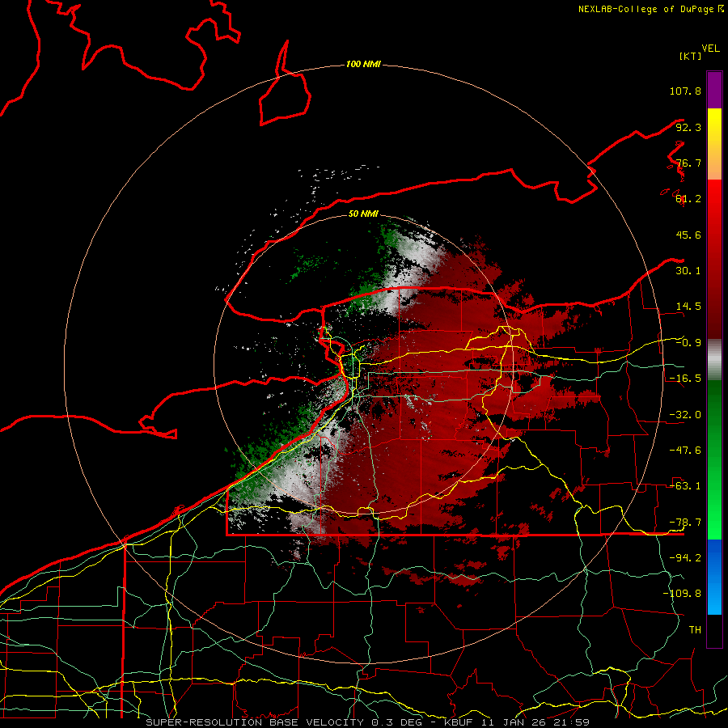This screenshot has width=728, height=728.
Task: Click the 76.7 velocity scale value
Action: click(x=688, y=163)
